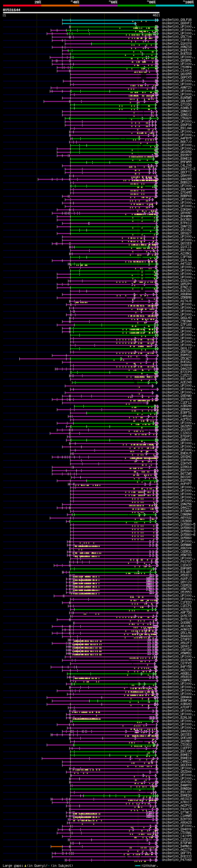The width and height of the screenshot is (197, 868).
Task: Select hit label UniRef100_Q3HTK6
Action: point(177,460)
